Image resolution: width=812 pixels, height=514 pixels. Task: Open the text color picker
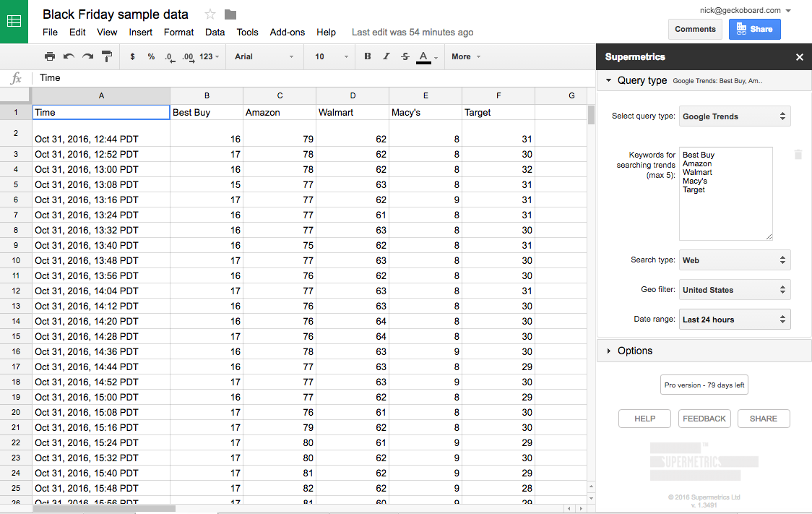point(427,57)
